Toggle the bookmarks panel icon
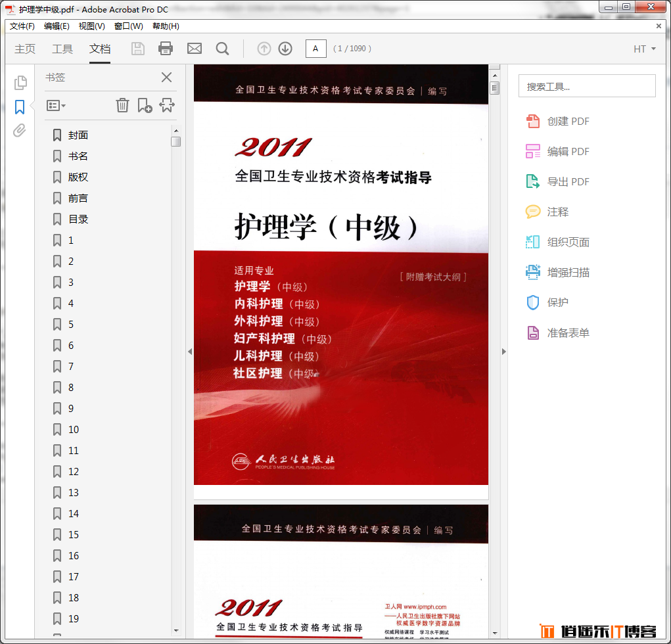Screen dimensions: 671x644 [20, 107]
